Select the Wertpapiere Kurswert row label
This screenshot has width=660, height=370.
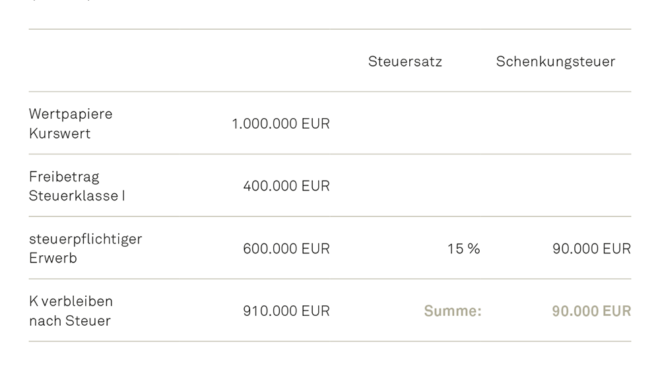[x=71, y=123]
